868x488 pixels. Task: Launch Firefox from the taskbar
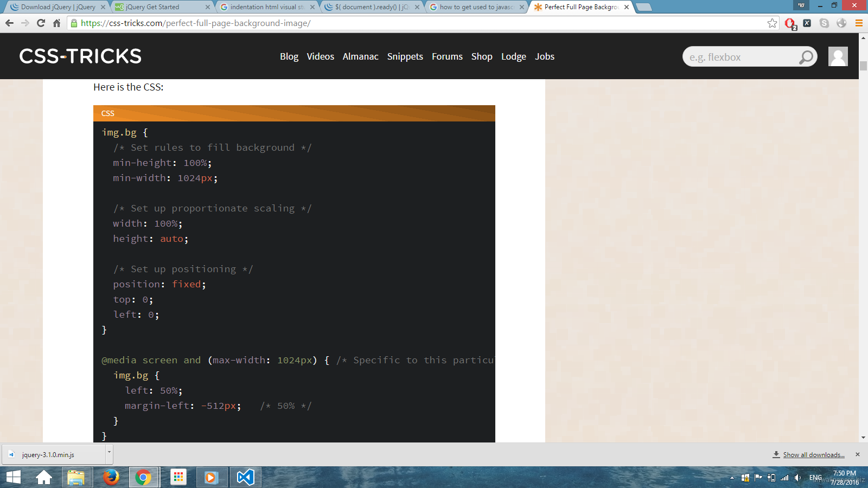pyautogui.click(x=111, y=477)
